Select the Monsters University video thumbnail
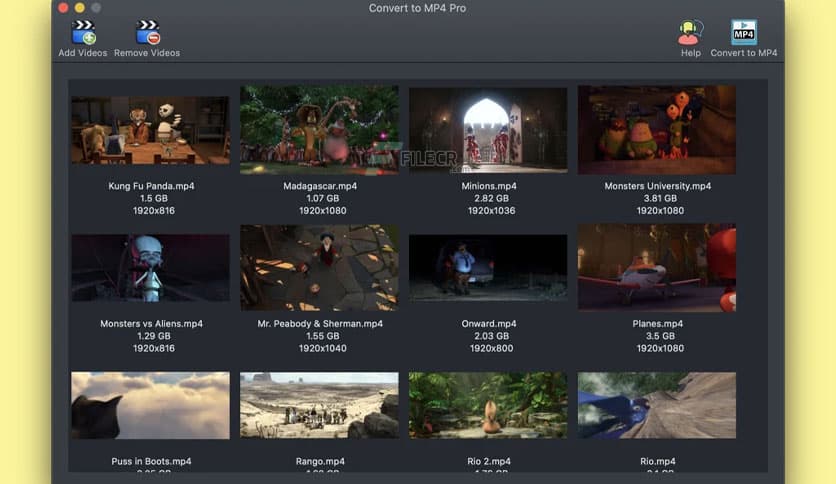836x484 pixels. click(657, 130)
